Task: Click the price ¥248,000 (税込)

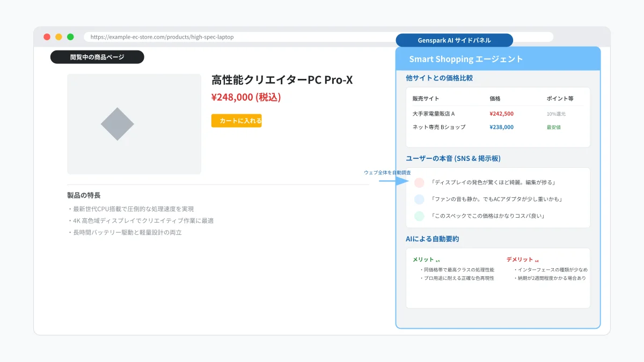Action: click(246, 97)
